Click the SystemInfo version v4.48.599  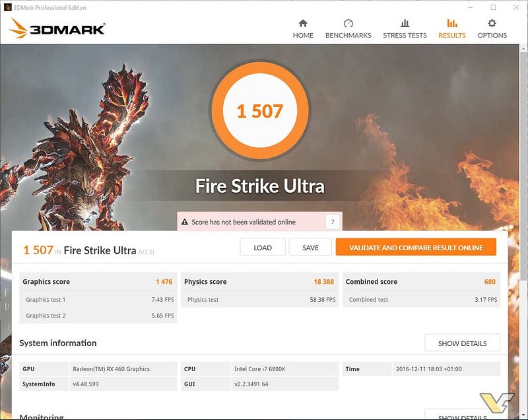coord(86,384)
